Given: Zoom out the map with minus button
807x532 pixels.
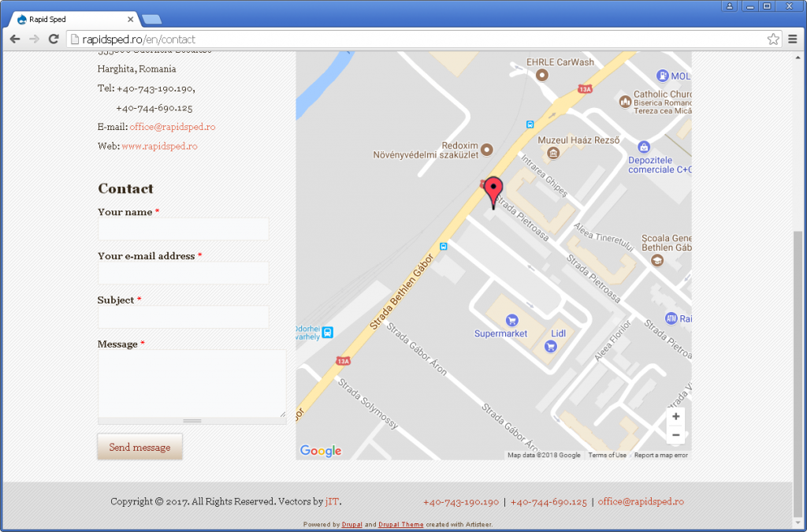Looking at the screenshot, I should 675,435.
